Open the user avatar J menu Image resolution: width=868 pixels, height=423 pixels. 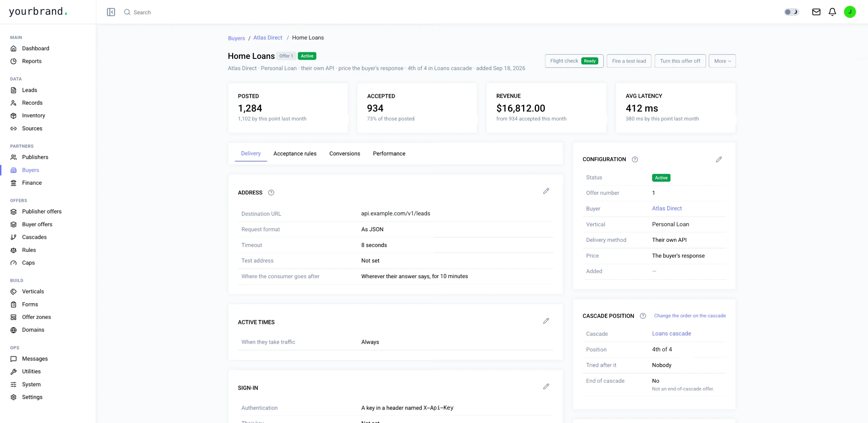850,12
